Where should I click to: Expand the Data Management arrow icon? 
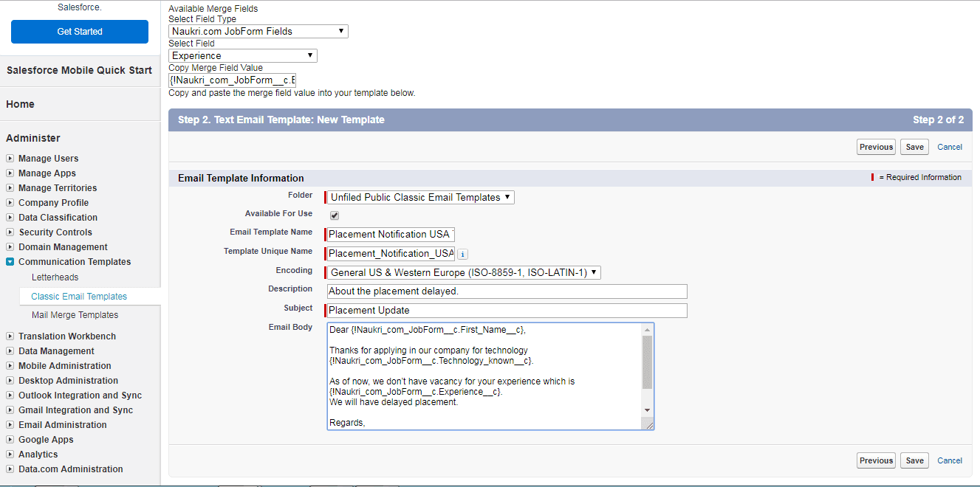click(10, 351)
